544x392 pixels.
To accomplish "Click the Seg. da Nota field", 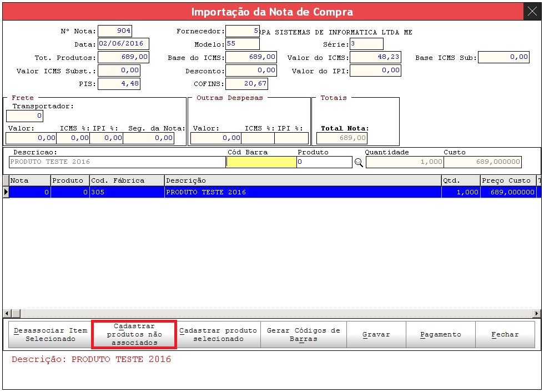I will pos(149,138).
